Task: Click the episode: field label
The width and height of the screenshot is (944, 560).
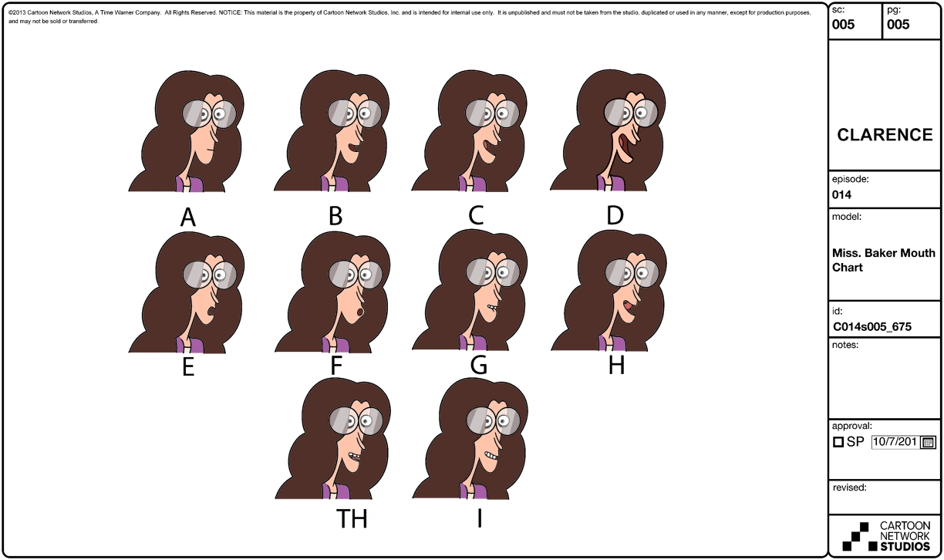Action: click(x=851, y=179)
